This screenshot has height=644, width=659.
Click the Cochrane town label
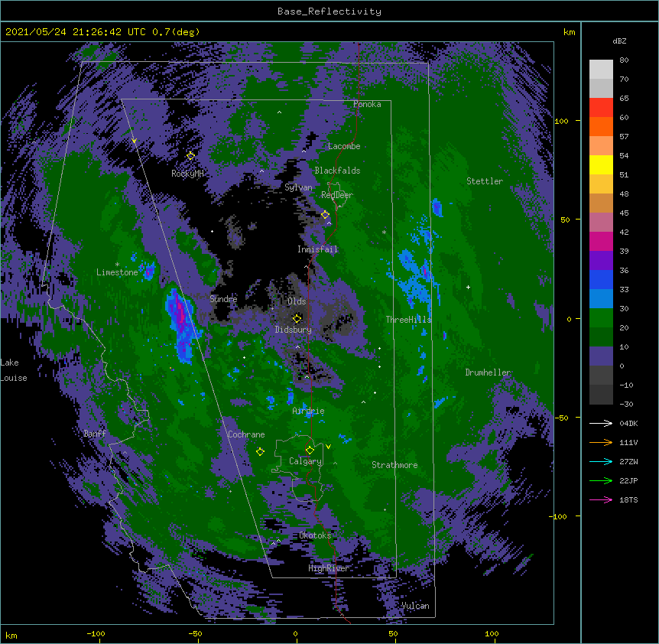[x=246, y=434]
